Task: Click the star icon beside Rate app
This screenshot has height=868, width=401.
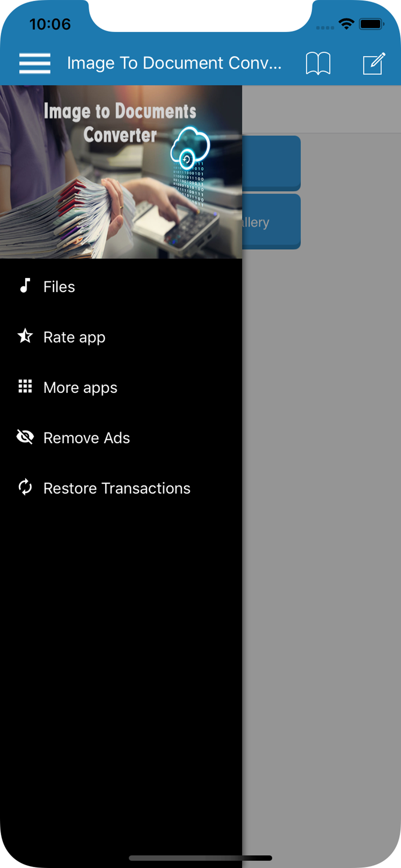Action: tap(25, 336)
